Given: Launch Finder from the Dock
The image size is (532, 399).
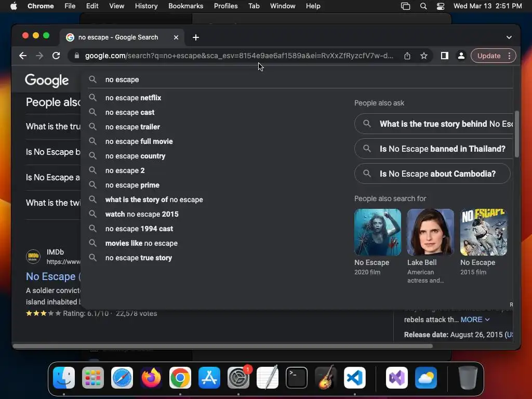Looking at the screenshot, I should click(x=64, y=378).
